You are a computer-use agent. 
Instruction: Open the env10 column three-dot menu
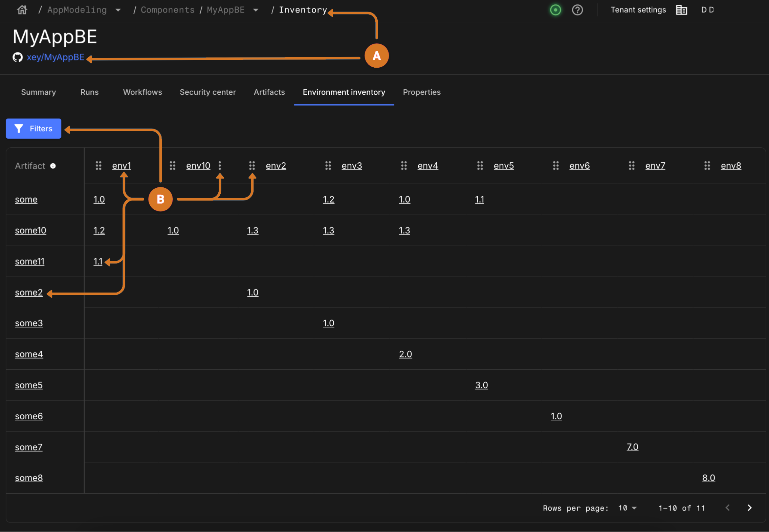coord(220,165)
